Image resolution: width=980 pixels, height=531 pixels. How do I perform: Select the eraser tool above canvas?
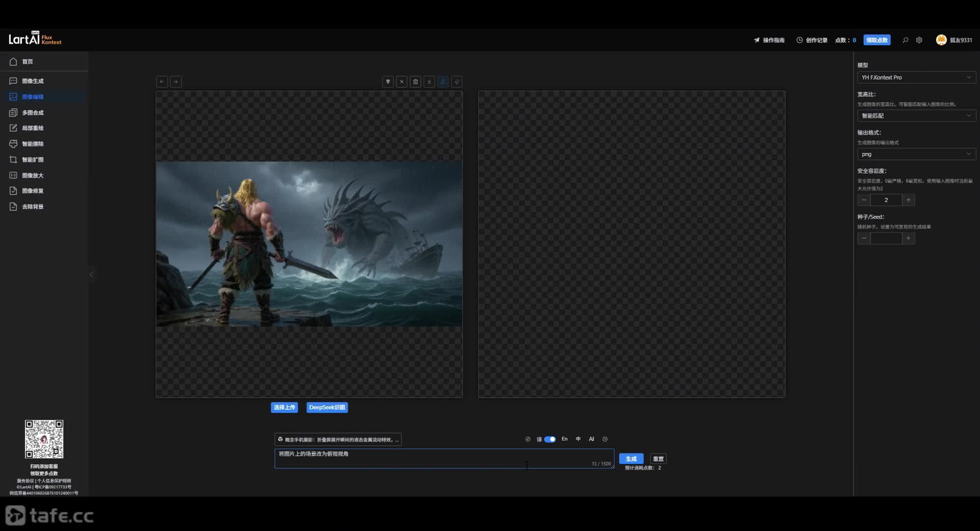457,82
